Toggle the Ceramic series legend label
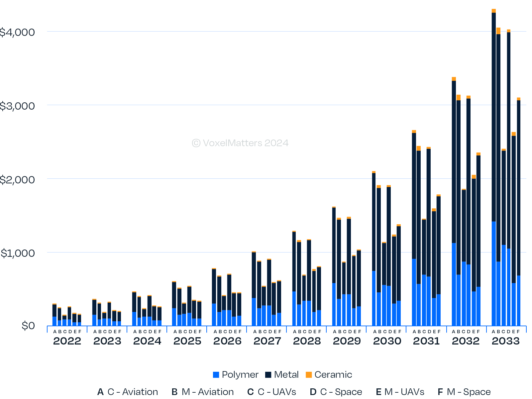The image size is (532, 399). click(x=333, y=375)
